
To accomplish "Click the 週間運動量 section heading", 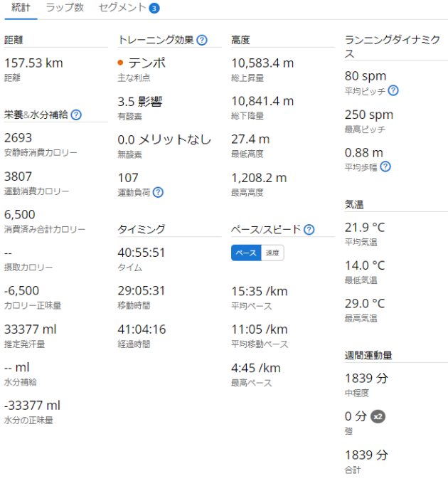I will 368,355.
